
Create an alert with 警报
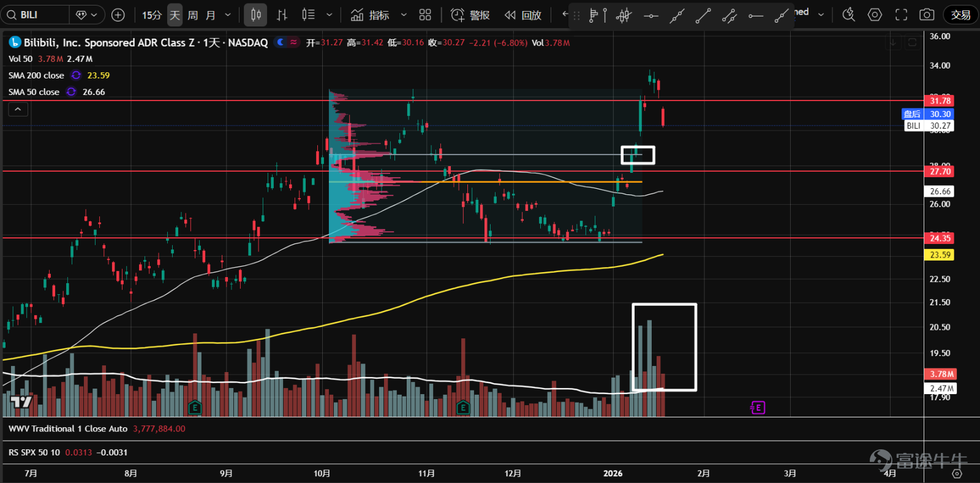[x=470, y=15]
